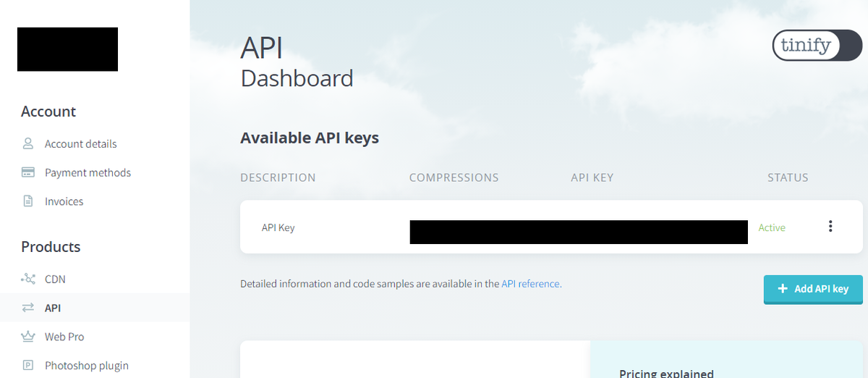The width and height of the screenshot is (868, 378).
Task: Click the STATUS column header
Action: point(788,177)
